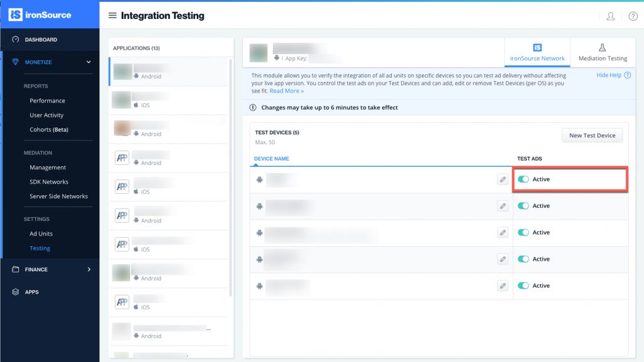
Task: Click the Monetize diamond icon
Action: click(16, 62)
